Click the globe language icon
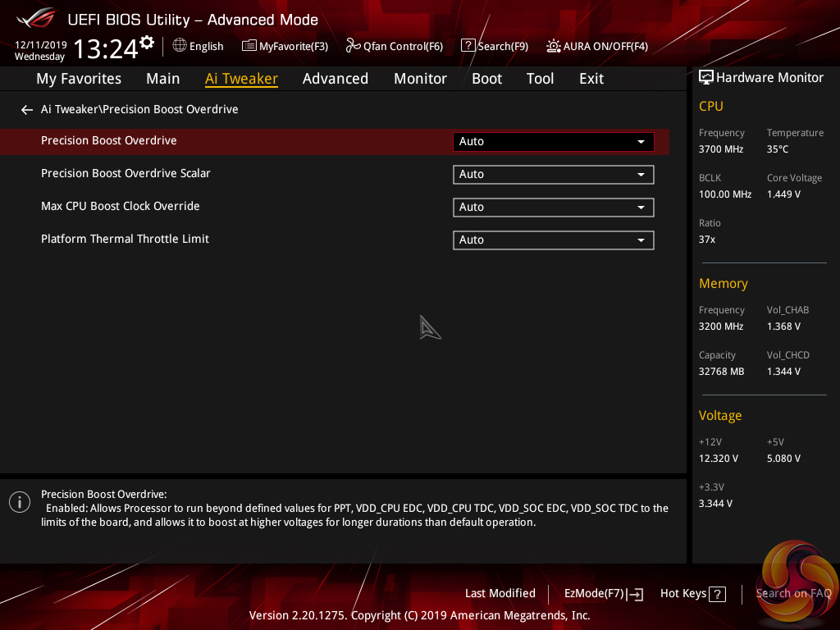840x630 pixels. (180, 46)
